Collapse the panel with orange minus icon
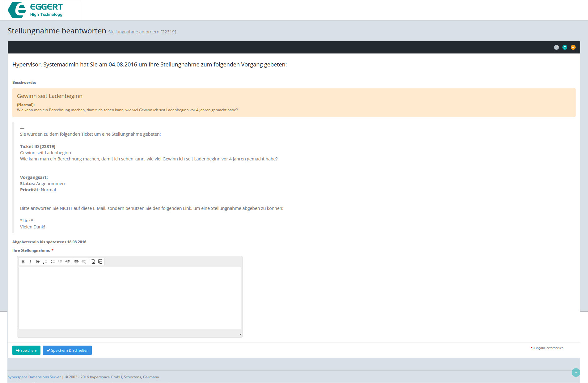The width and height of the screenshot is (588, 383). (x=573, y=47)
